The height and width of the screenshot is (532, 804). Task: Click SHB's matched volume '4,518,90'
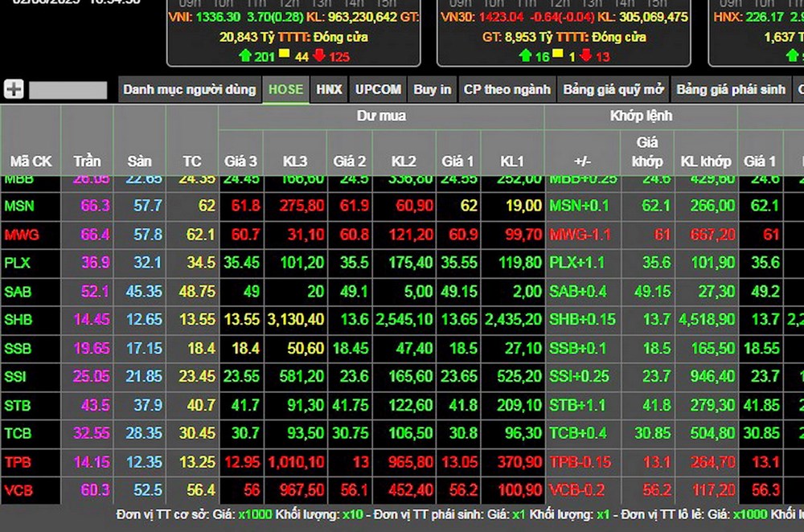707,320
